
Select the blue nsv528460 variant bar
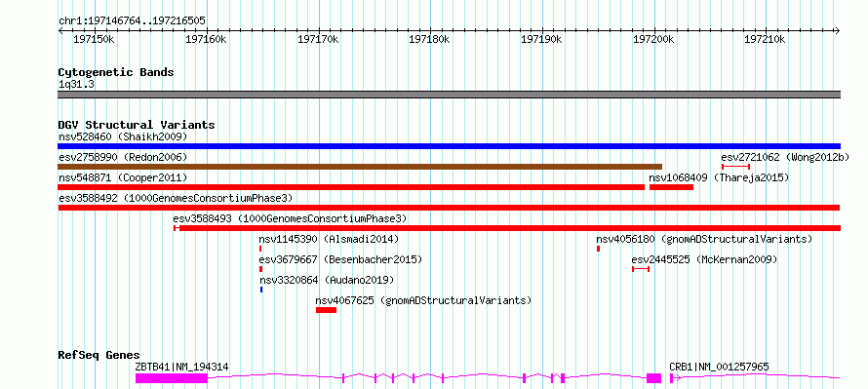(x=449, y=146)
